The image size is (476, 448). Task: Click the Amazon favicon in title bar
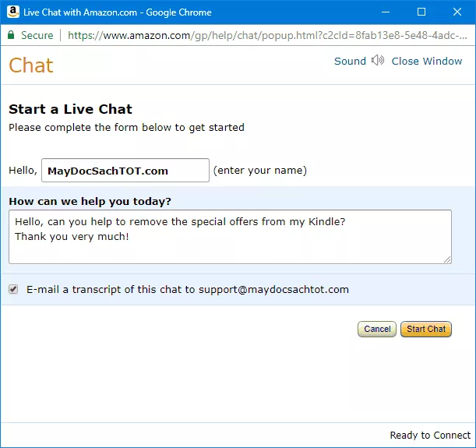point(13,12)
